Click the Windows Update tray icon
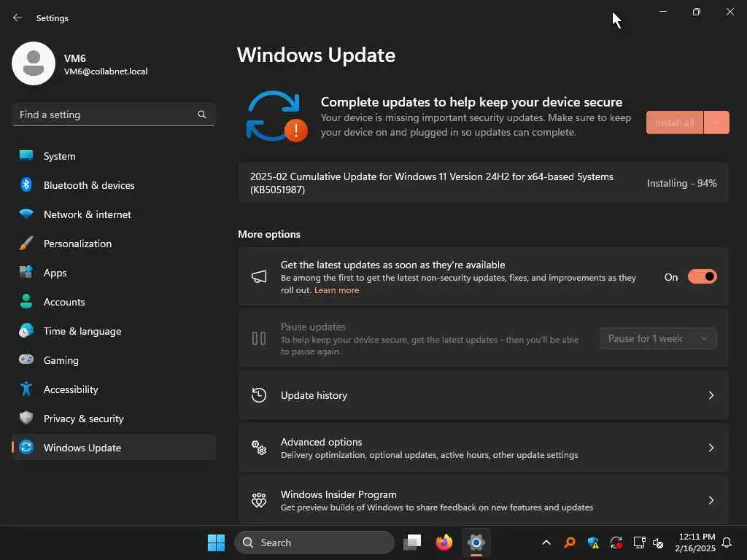 point(616,542)
